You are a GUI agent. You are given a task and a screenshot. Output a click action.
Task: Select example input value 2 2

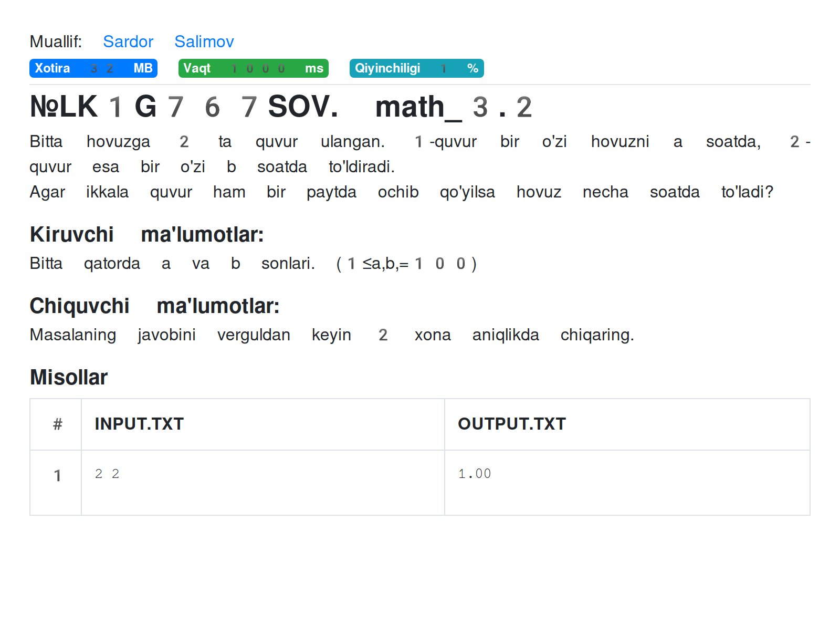(x=107, y=473)
